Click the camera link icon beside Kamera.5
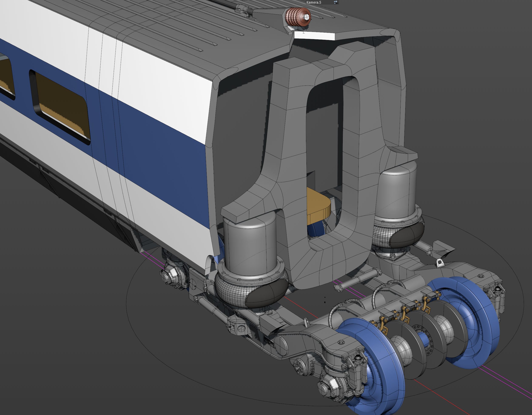This screenshot has height=415, width=532. [x=335, y=2]
